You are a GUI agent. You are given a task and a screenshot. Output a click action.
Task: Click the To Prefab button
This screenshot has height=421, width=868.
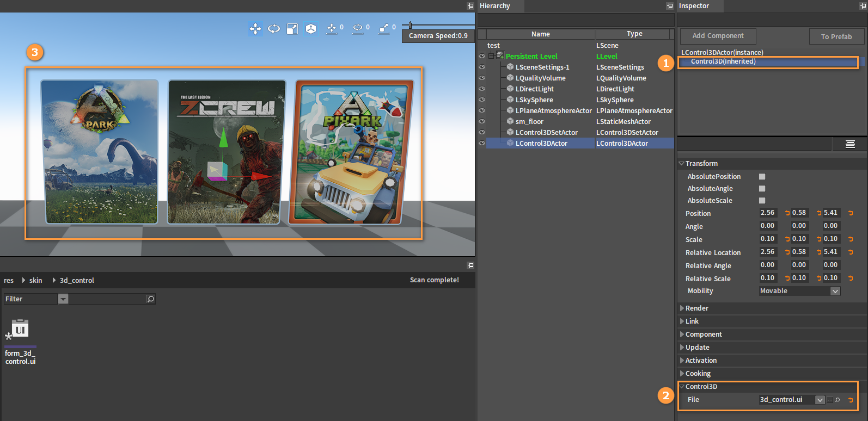(x=836, y=36)
